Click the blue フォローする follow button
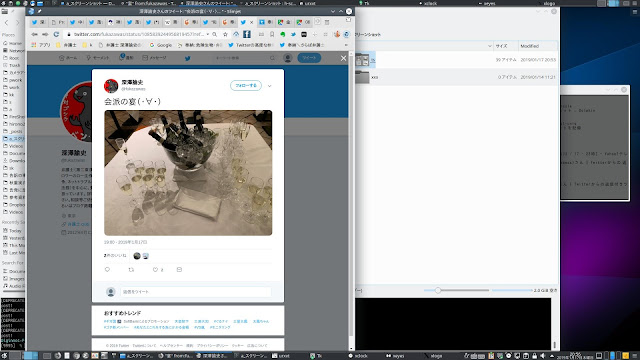This screenshot has width=640, height=360. [246, 85]
